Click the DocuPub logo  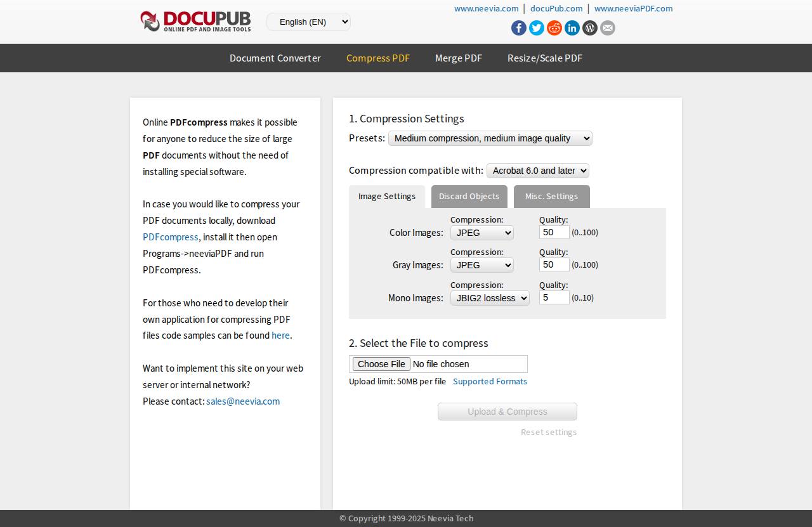pyautogui.click(x=195, y=22)
